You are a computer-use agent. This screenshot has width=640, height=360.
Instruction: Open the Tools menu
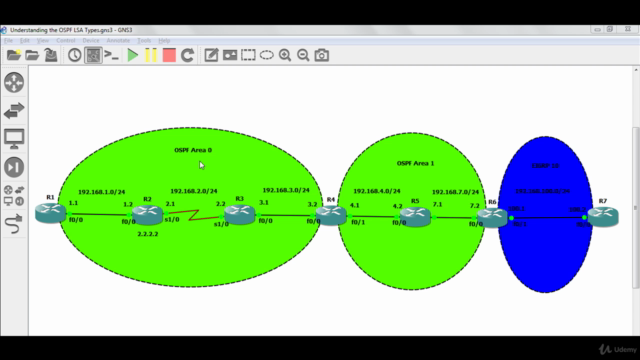click(x=144, y=40)
